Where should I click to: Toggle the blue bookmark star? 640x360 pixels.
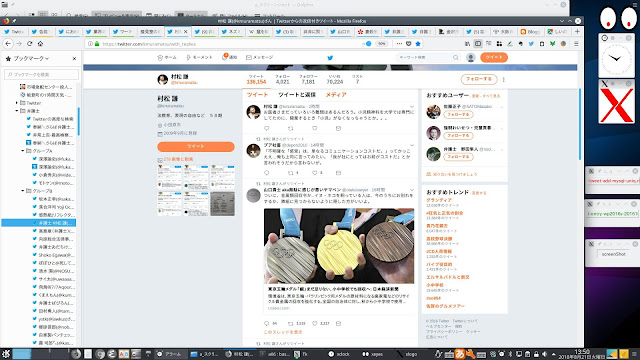(x=418, y=44)
